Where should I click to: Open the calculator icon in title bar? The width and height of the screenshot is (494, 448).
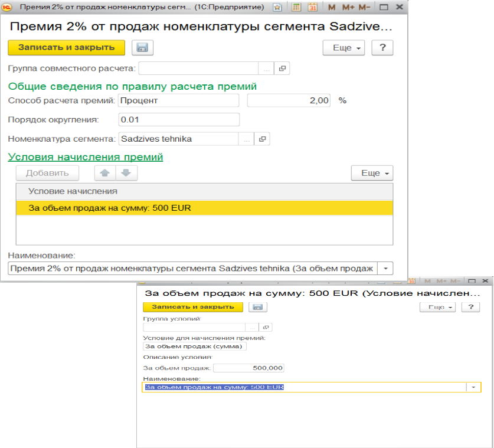(297, 8)
